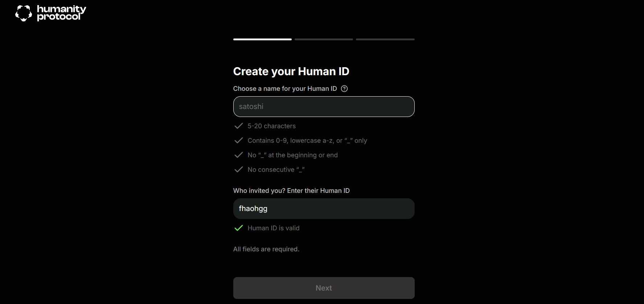
Task: Click the Humanity Protocol logo icon
Action: (x=24, y=13)
